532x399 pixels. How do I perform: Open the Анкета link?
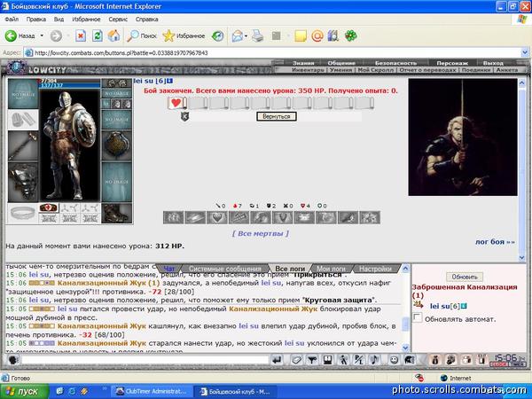[507, 69]
